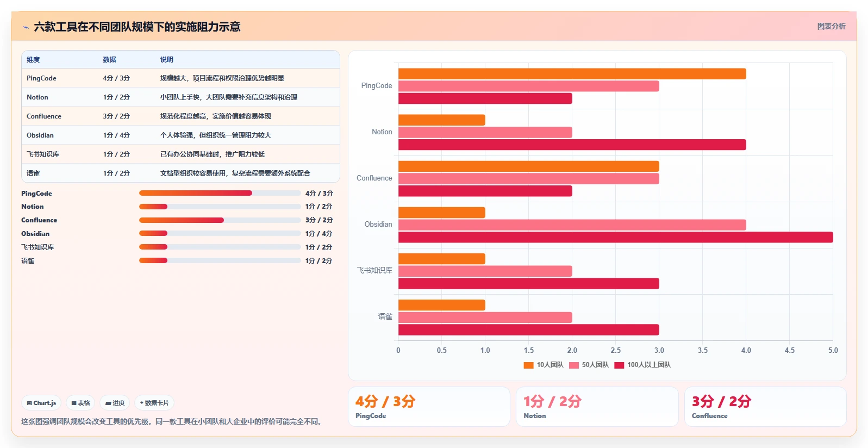The height and width of the screenshot is (448, 868).
Task: Click Obsidian's longest red chart bar
Action: [x=616, y=237]
